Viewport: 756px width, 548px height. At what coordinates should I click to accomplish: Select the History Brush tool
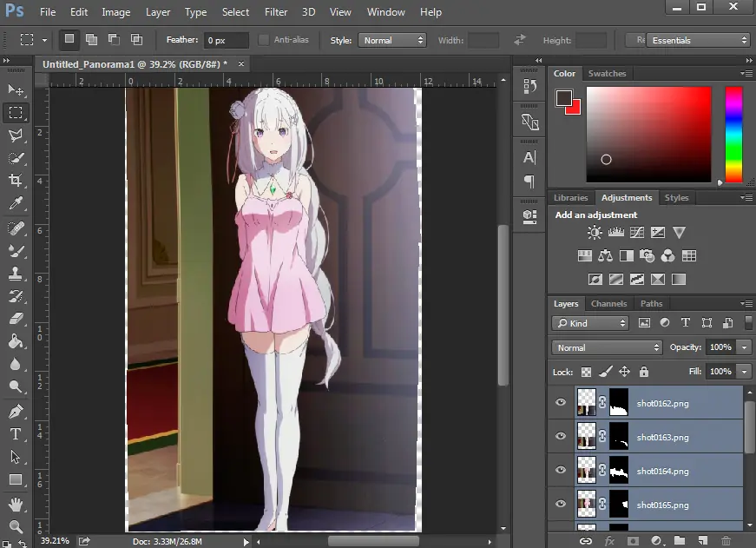click(x=16, y=295)
